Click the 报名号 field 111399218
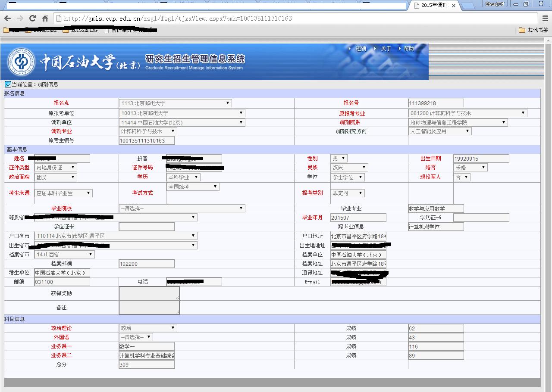 [x=436, y=103]
